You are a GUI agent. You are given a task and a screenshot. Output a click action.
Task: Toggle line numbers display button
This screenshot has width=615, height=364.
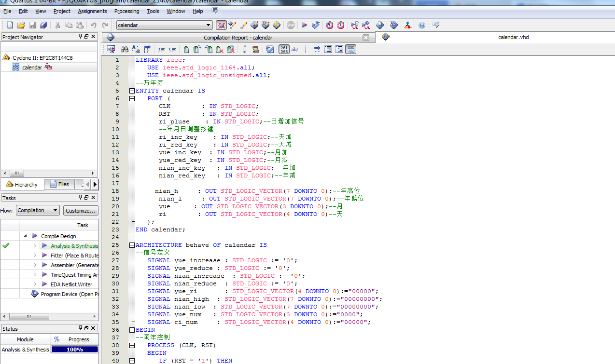tap(284, 49)
